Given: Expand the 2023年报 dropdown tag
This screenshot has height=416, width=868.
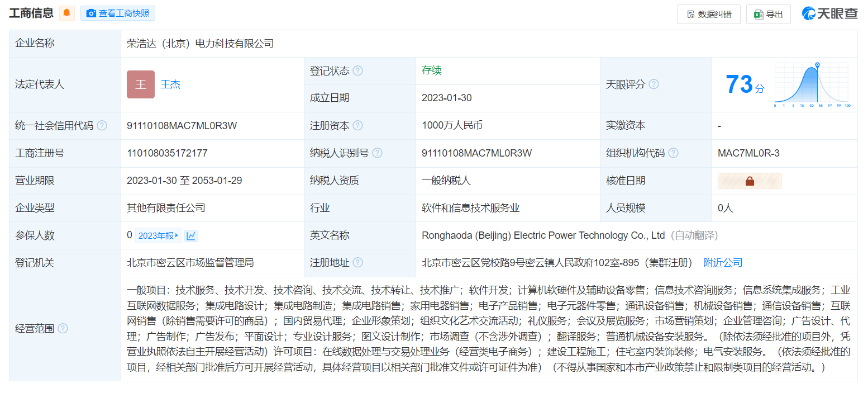Looking at the screenshot, I should pos(158,236).
